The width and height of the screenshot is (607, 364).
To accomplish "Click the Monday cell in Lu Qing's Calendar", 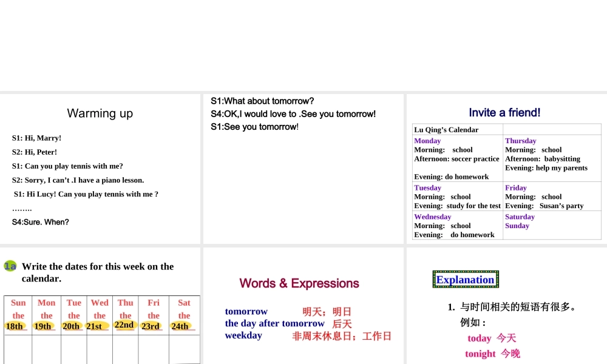I will tap(458, 158).
